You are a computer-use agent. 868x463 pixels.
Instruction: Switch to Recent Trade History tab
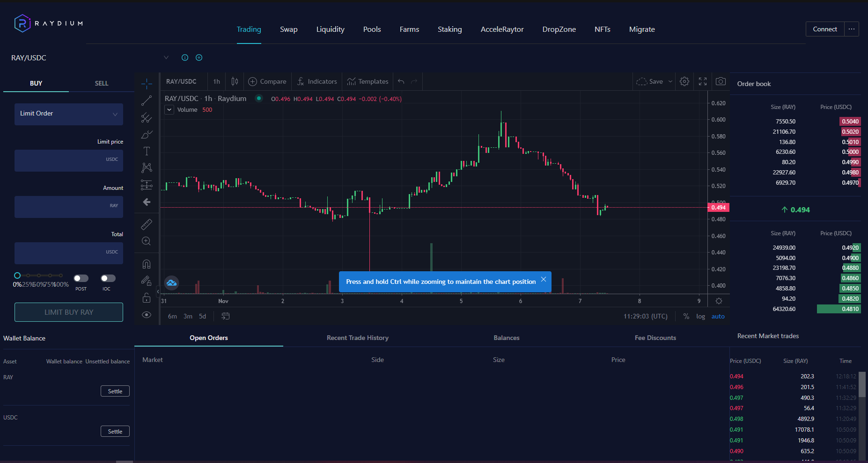357,338
